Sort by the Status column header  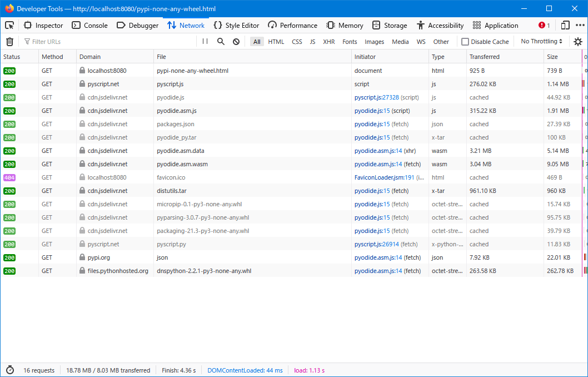(19, 57)
